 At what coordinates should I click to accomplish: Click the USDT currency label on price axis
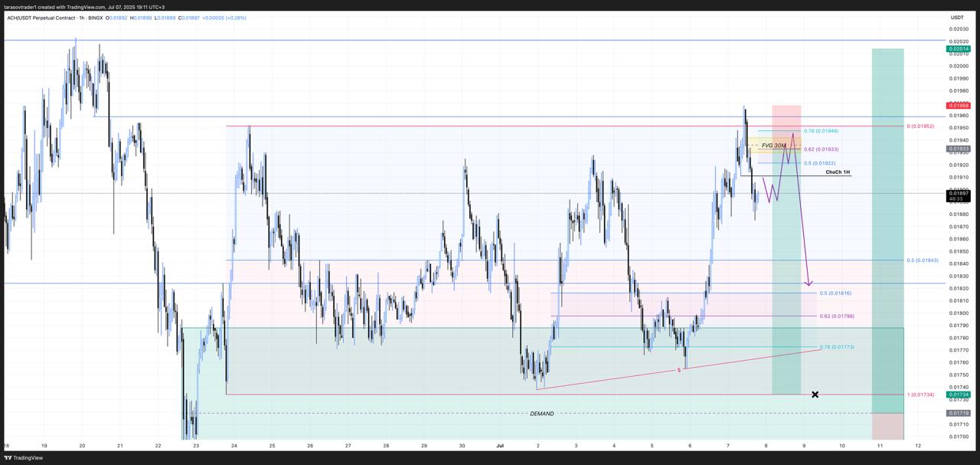pos(957,18)
